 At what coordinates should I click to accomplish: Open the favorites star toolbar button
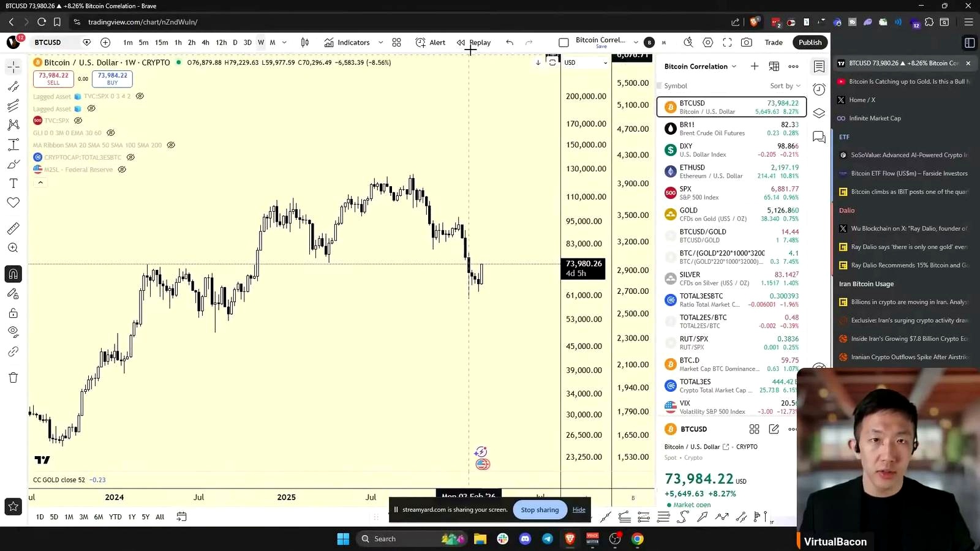tap(13, 506)
